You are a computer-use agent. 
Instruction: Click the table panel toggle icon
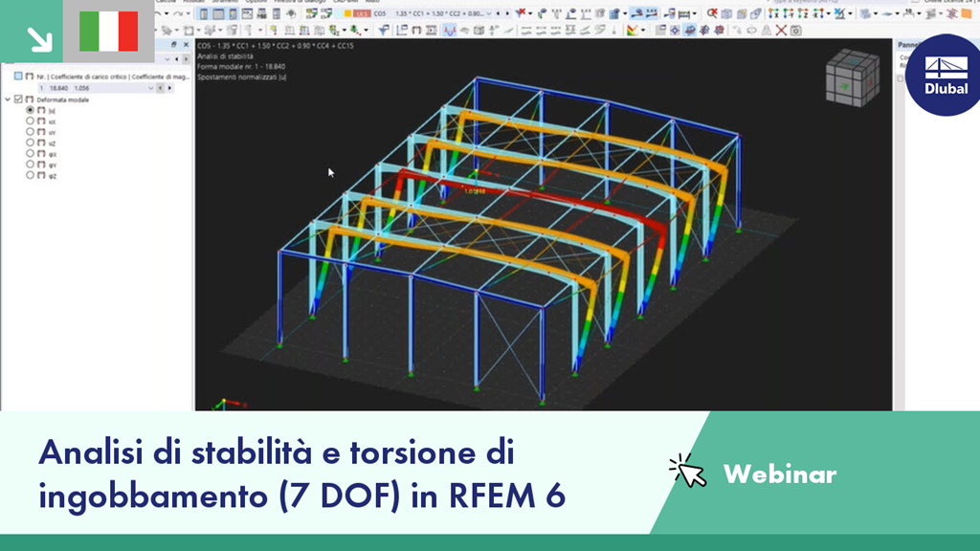point(218,13)
